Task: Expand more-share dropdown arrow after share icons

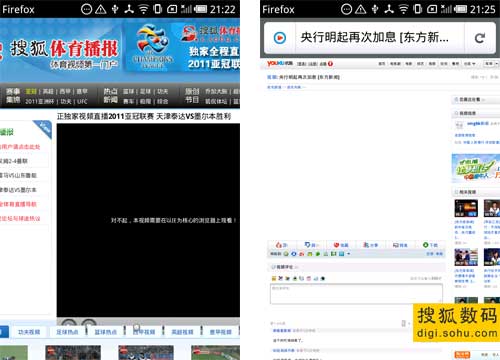Action: [349, 254]
